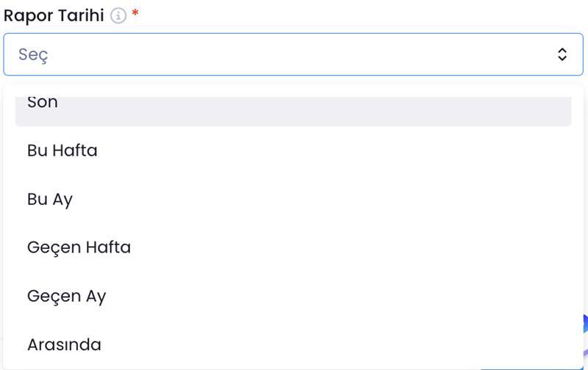
Task: Open the Arasında custom date range
Action: (64, 344)
